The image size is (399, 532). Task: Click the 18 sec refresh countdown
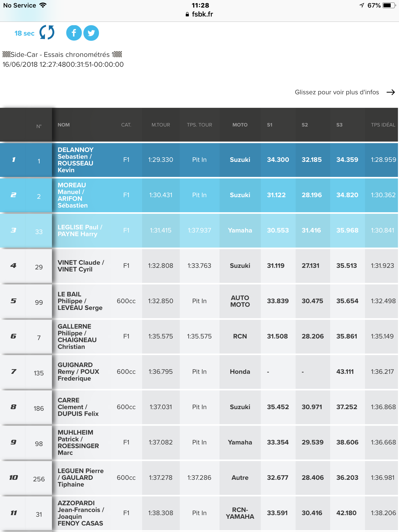coord(24,33)
